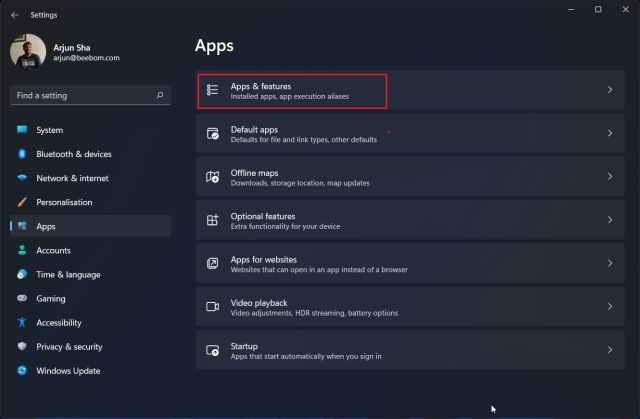Image resolution: width=640 pixels, height=419 pixels.
Task: Open Network & internet label
Action: click(72, 178)
